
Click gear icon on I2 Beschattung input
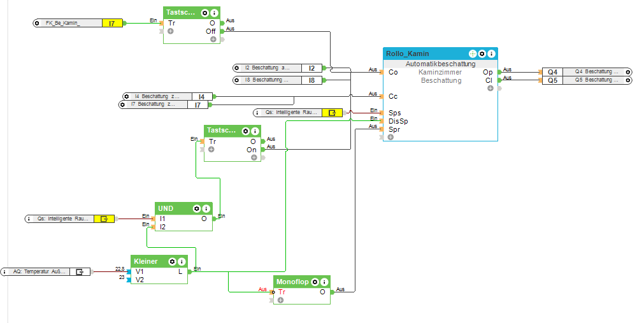click(236, 68)
